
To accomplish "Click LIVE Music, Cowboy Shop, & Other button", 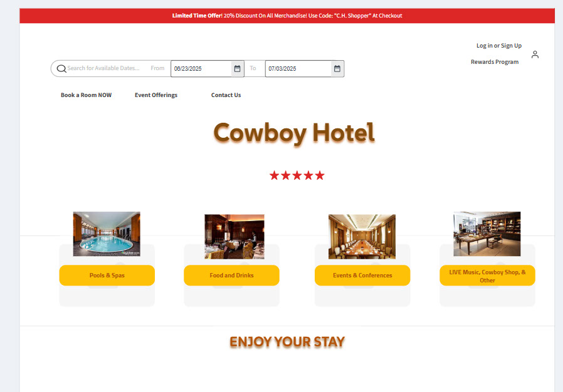I will 487,276.
